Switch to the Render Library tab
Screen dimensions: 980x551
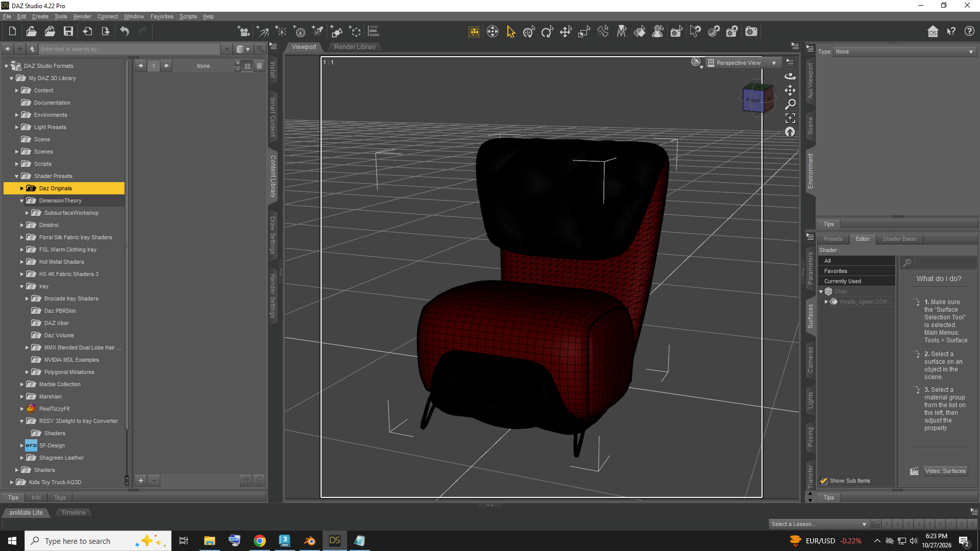(x=355, y=46)
